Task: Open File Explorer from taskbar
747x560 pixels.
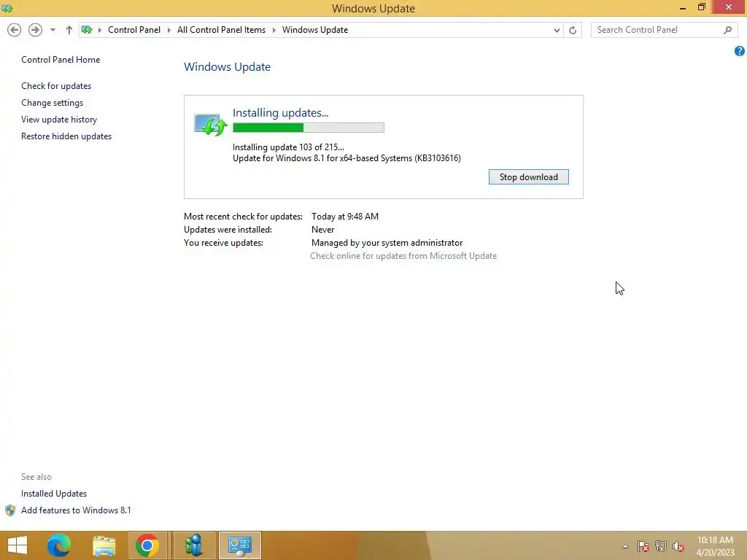Action: (104, 545)
